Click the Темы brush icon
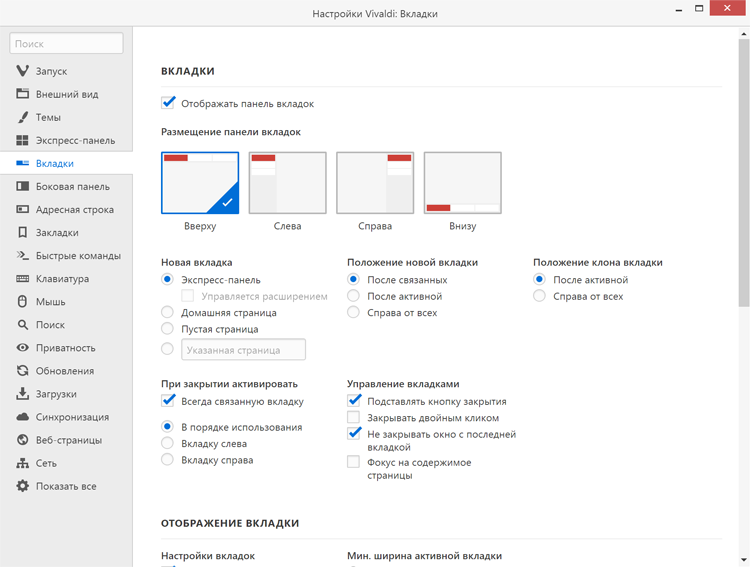The image size is (750, 567). click(22, 117)
